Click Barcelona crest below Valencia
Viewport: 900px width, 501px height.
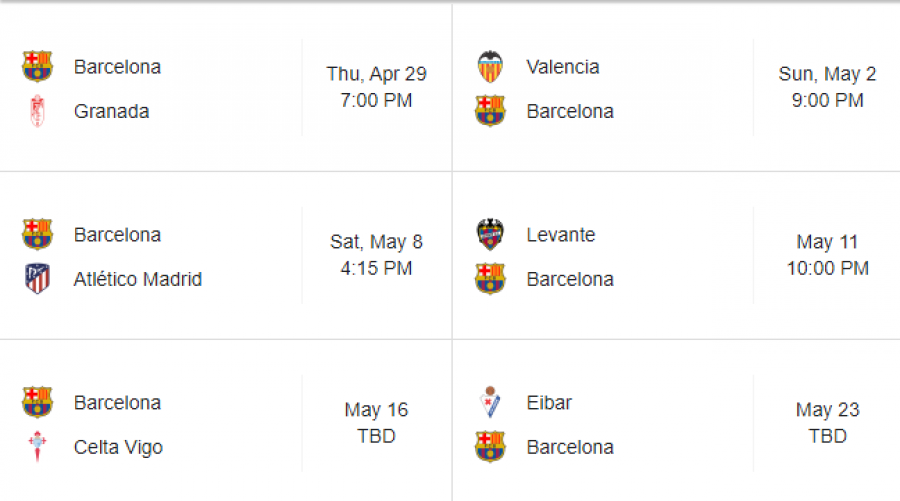click(x=490, y=111)
